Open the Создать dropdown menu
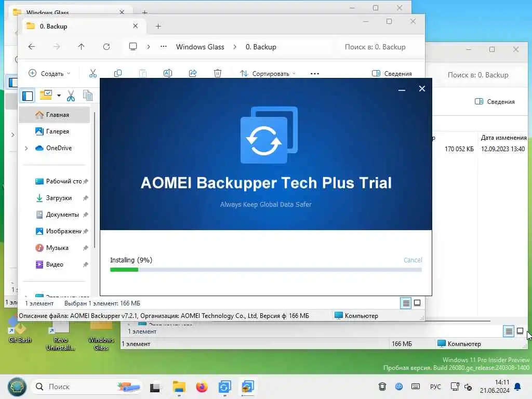This screenshot has height=399, width=532. click(x=49, y=73)
